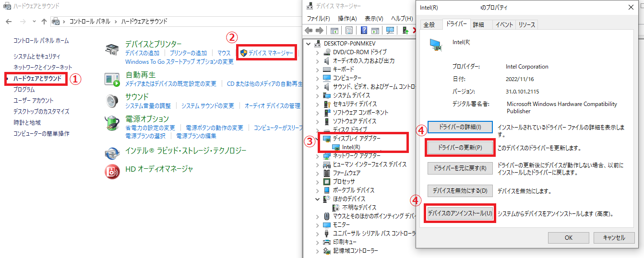Open the Sound speaker icon
The image size is (644, 258).
[112, 101]
